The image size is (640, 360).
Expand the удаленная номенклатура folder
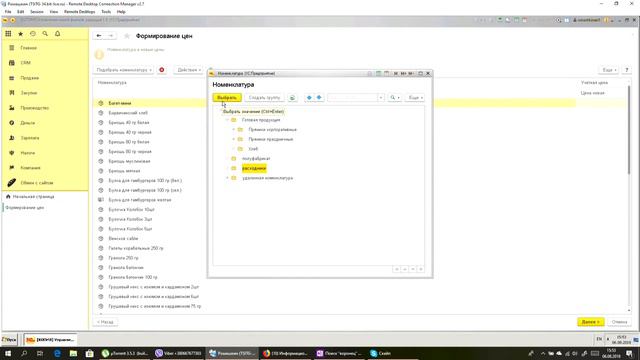tap(227, 178)
